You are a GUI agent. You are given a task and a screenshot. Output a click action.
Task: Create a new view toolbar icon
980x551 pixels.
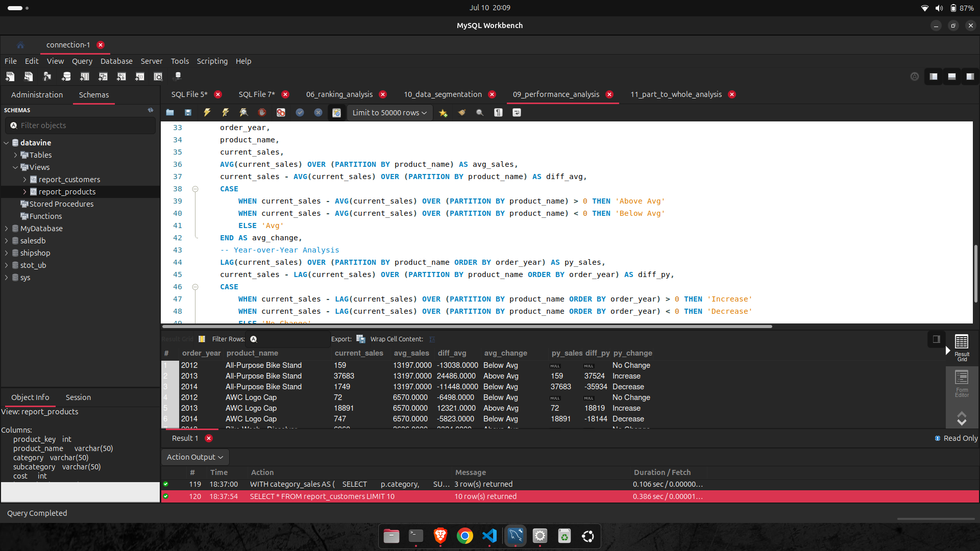click(103, 77)
